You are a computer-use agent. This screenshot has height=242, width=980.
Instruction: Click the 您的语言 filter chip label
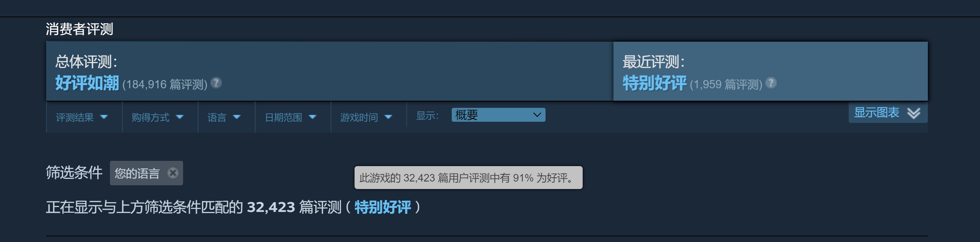pyautogui.click(x=137, y=173)
